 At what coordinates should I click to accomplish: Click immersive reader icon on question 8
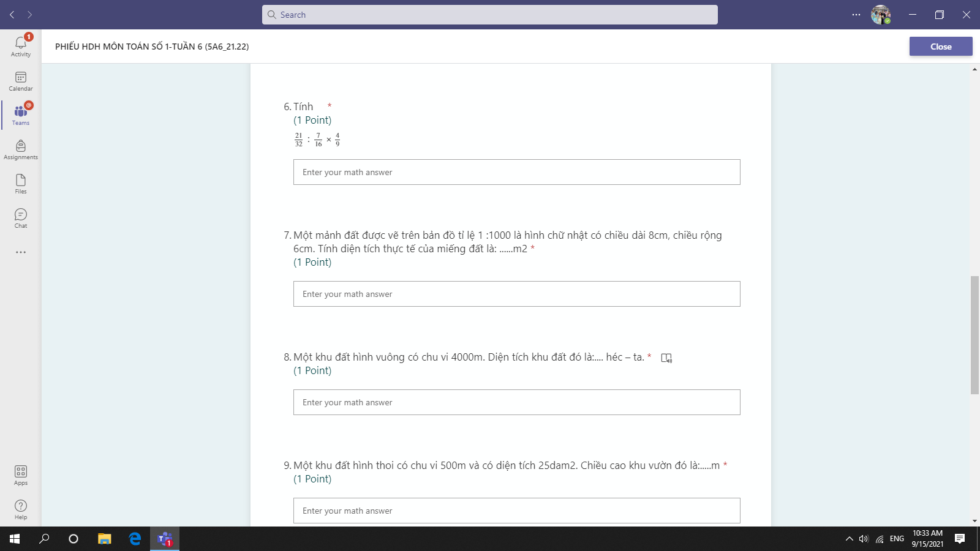coord(666,358)
